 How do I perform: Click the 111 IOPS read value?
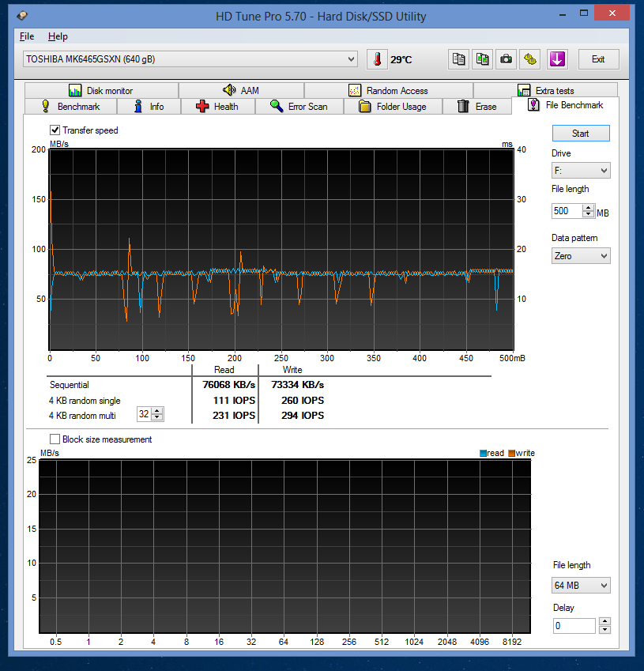pos(234,401)
